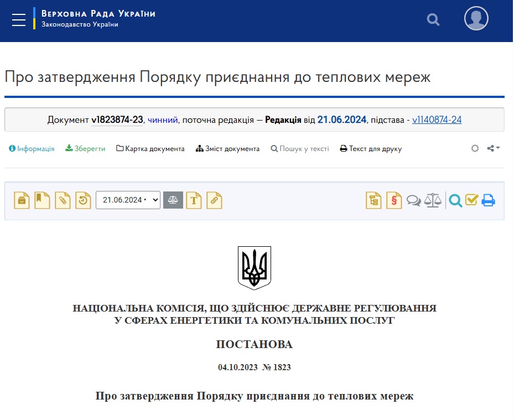This screenshot has width=514, height=420.
Task: Click the text mode T icon
Action: tap(194, 200)
